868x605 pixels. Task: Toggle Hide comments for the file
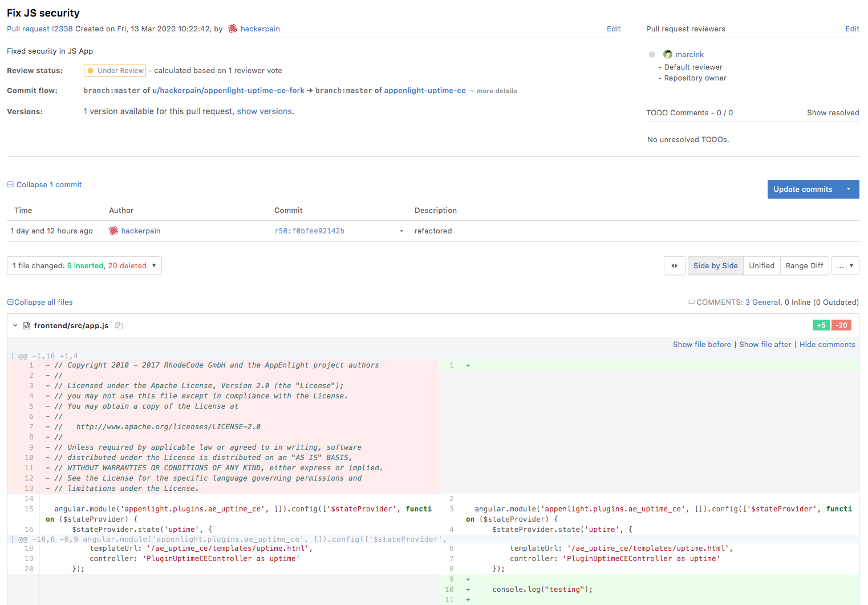827,345
